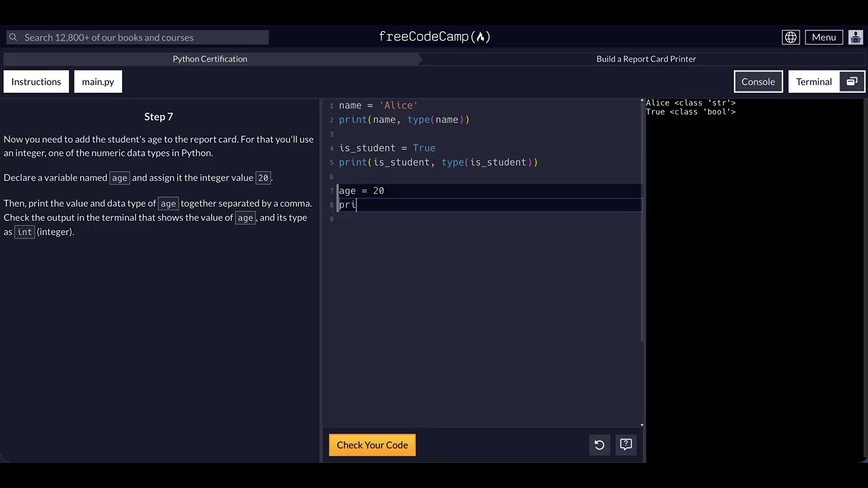This screenshot has height=488, width=868.
Task: Place cursor on line 'age = 20'
Action: (361, 190)
